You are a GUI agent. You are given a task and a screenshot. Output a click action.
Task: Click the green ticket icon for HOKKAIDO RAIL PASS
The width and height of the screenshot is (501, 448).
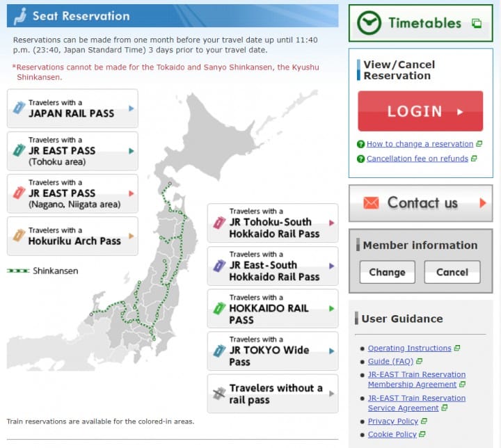[219, 308]
